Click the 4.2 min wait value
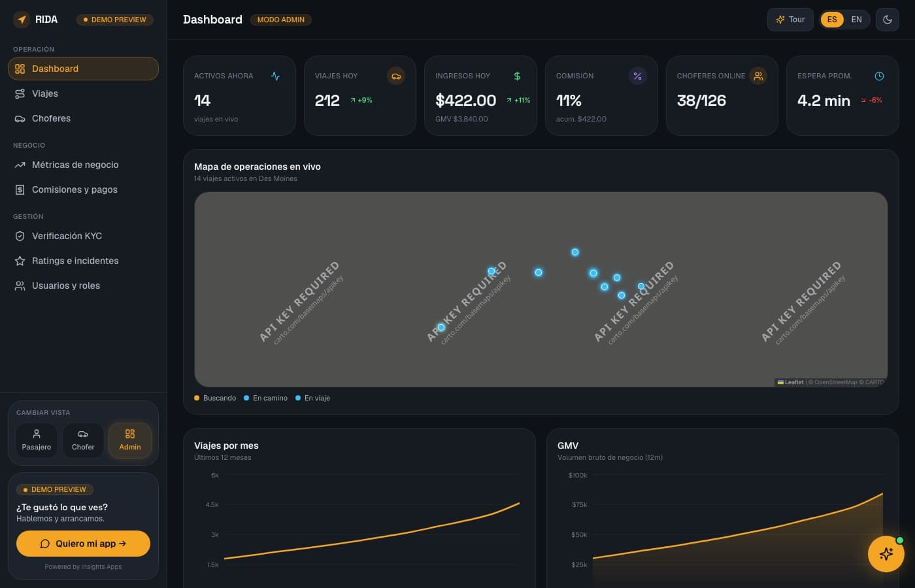This screenshot has height=588, width=915. coord(823,101)
